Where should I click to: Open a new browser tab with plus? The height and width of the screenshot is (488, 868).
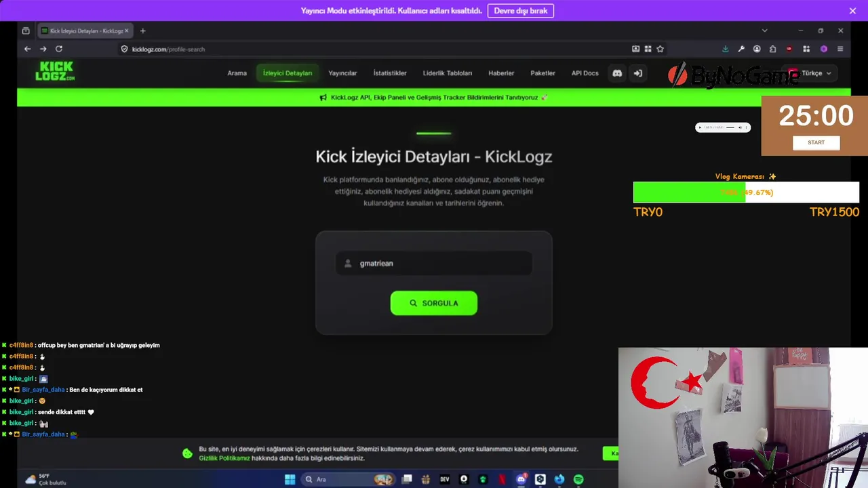click(x=142, y=30)
